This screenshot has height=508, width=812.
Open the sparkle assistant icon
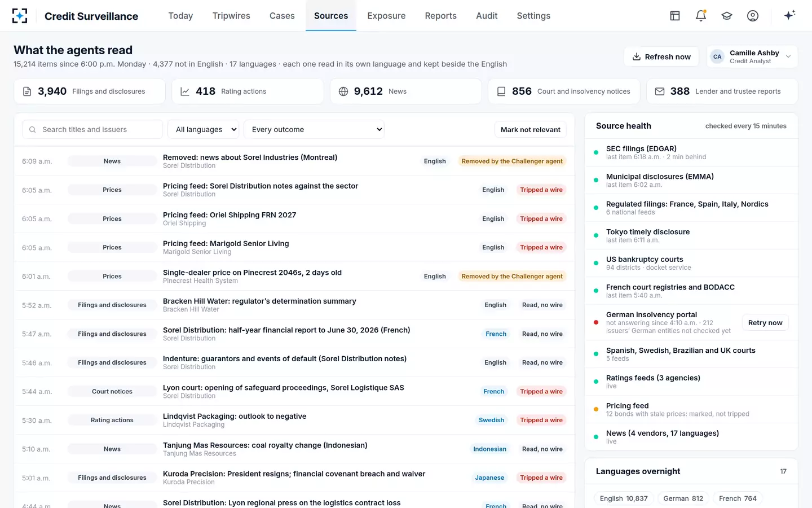789,15
